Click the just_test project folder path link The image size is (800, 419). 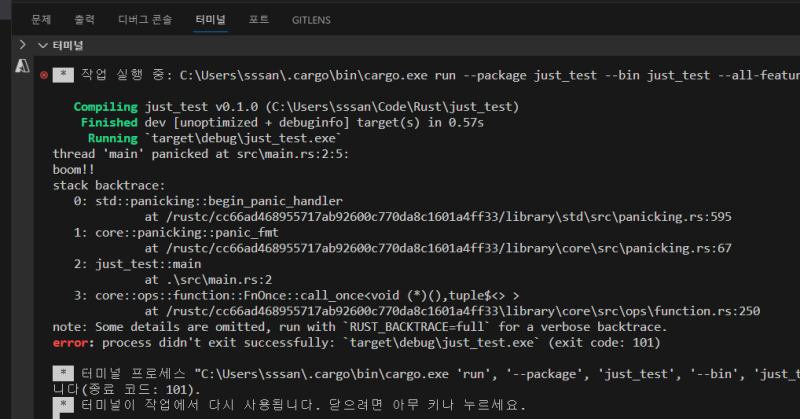click(x=392, y=107)
